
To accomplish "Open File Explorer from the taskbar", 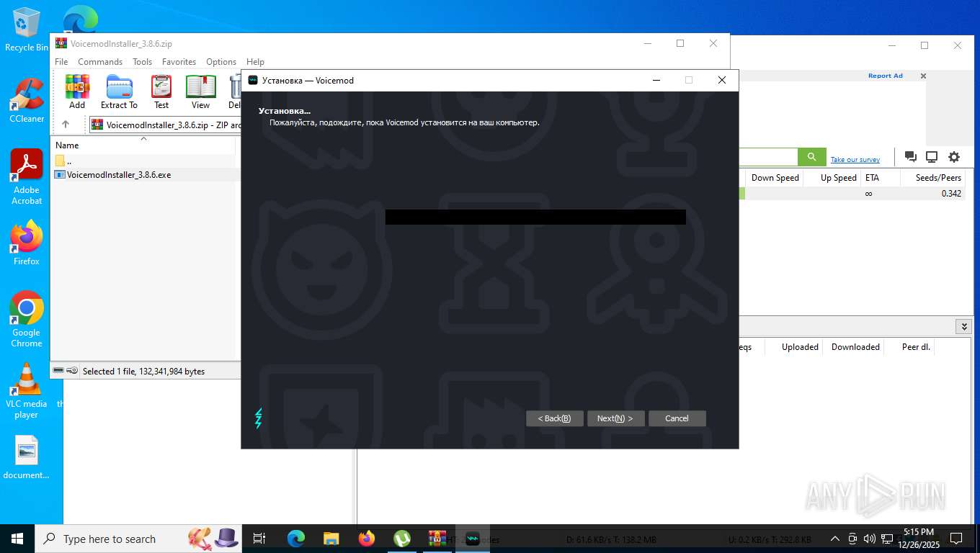I will [331, 539].
